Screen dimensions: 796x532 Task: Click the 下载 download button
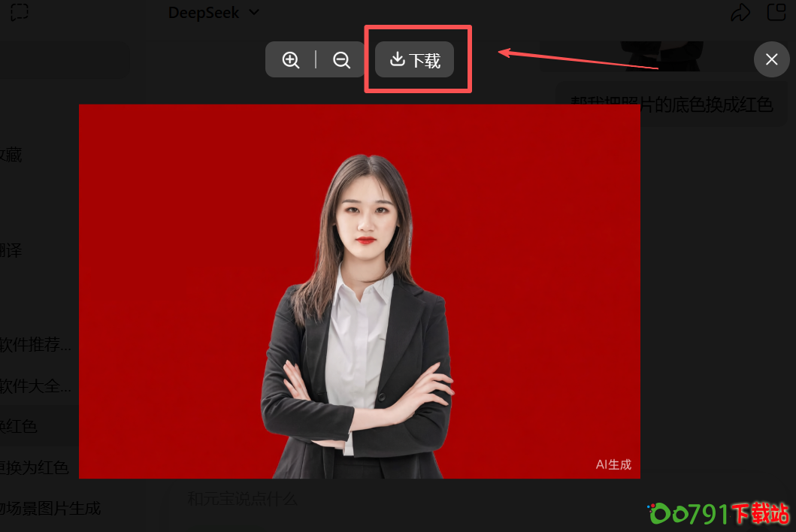click(x=415, y=60)
